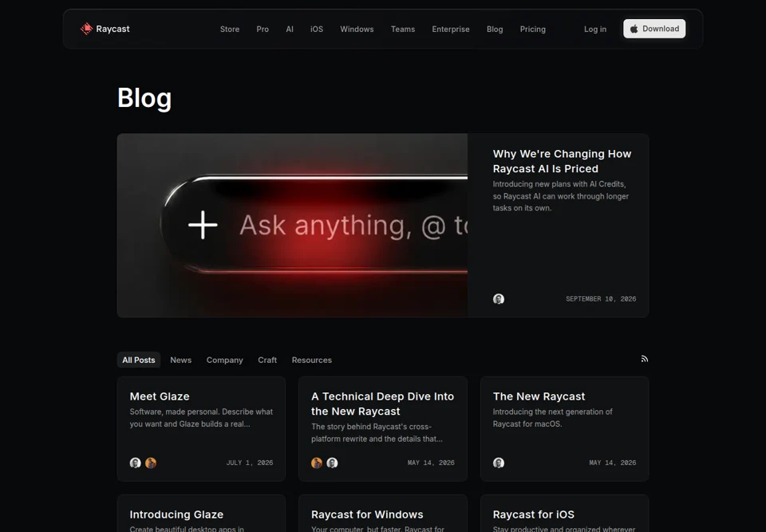Open the Raycast for Windows post
766x532 pixels.
(367, 514)
